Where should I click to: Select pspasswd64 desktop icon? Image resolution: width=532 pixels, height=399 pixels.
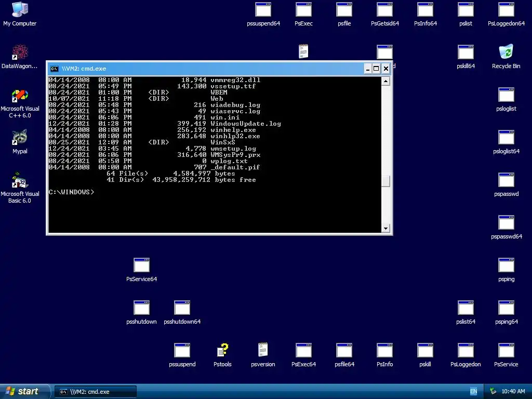[x=506, y=227]
